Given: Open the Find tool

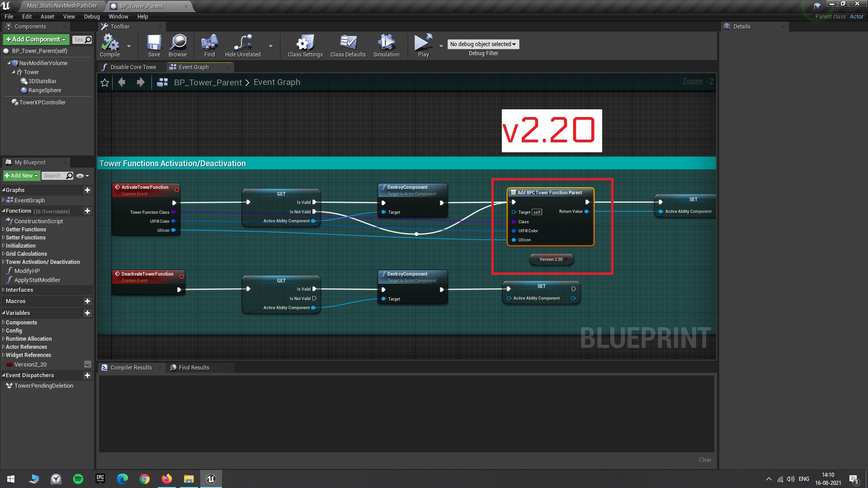Looking at the screenshot, I should pyautogui.click(x=209, y=45).
